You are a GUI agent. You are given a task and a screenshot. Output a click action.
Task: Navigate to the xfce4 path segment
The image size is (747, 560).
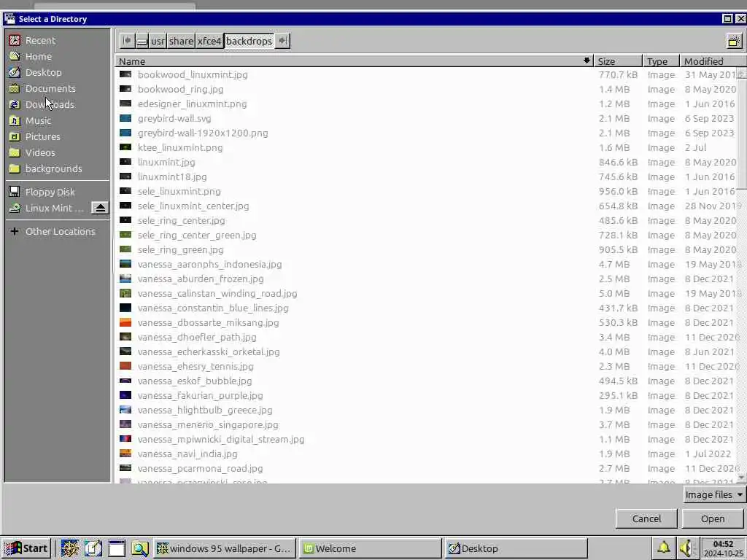tap(209, 41)
